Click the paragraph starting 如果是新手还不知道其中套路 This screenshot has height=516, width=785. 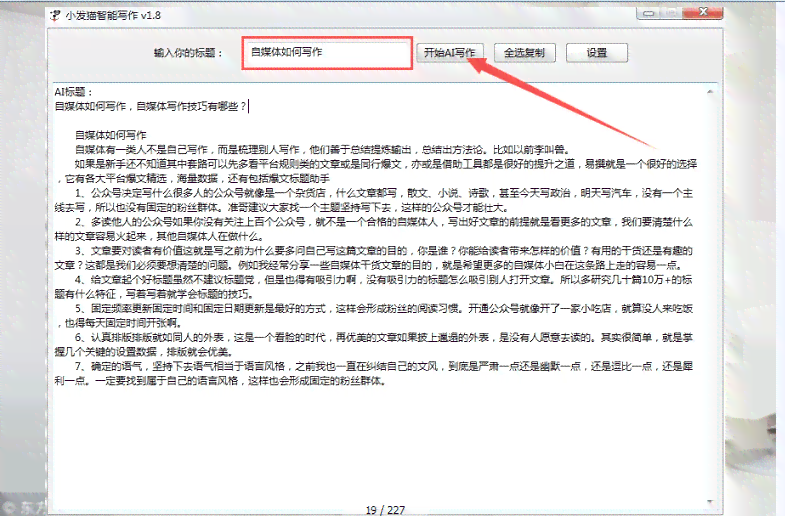click(x=375, y=171)
